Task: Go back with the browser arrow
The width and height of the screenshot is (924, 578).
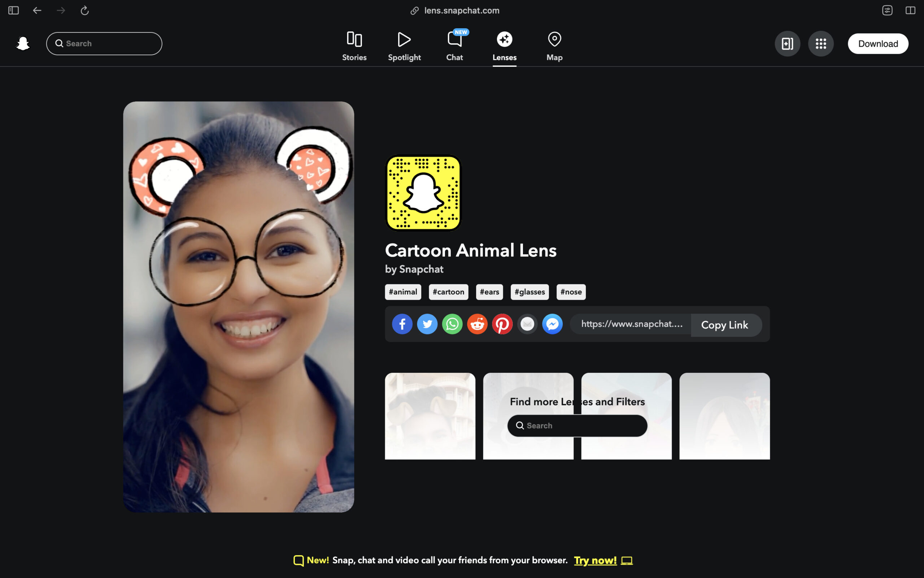Action: coord(37,10)
